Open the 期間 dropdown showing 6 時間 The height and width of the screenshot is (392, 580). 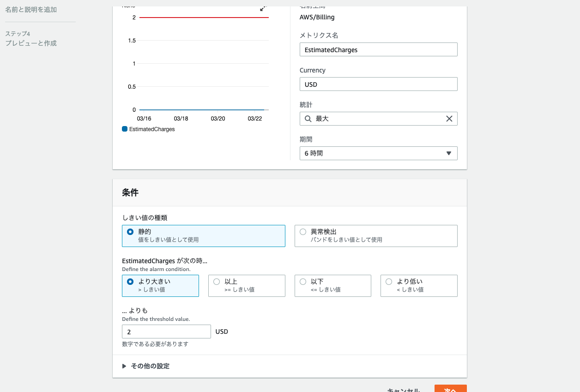click(378, 153)
